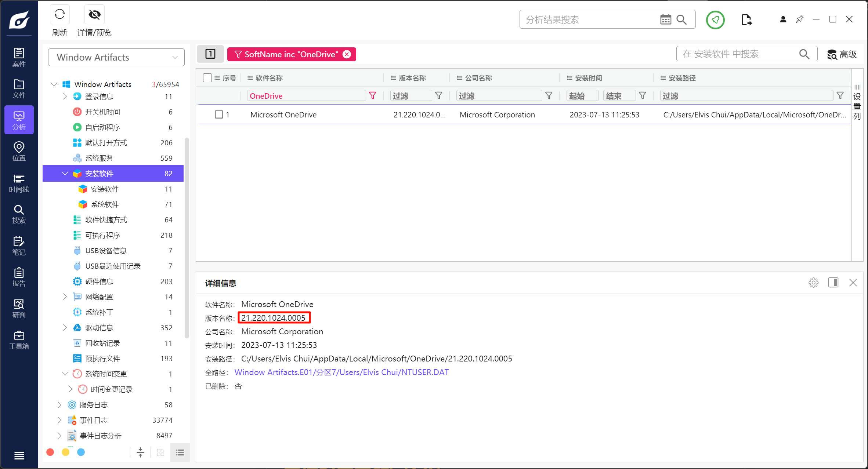Viewport: 868px width, 469px height.
Task: Check the Microsoft OneDrive row checkbox
Action: coord(219,114)
